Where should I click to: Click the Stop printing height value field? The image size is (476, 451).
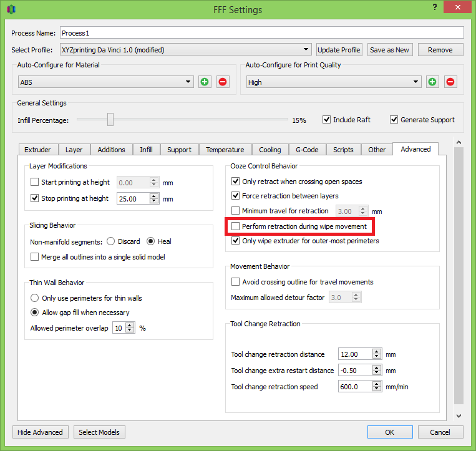(x=133, y=199)
